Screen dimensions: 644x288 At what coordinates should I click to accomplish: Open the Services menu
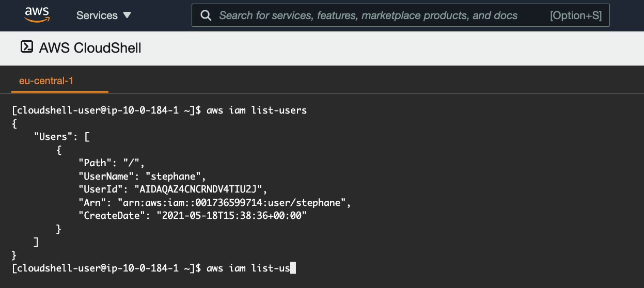[104, 15]
